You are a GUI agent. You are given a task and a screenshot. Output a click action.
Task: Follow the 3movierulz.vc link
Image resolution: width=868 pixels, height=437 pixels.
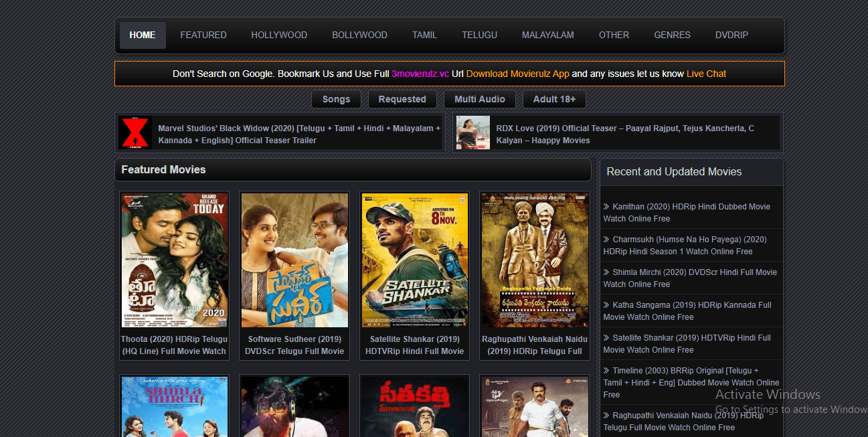pos(420,74)
